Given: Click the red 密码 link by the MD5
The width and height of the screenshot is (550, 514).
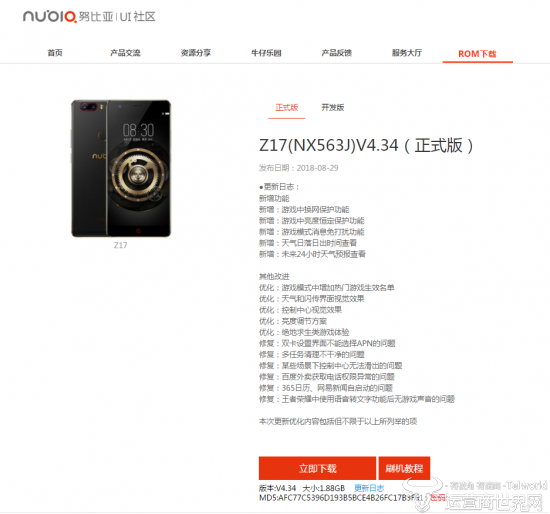Looking at the screenshot, I should coord(438,498).
